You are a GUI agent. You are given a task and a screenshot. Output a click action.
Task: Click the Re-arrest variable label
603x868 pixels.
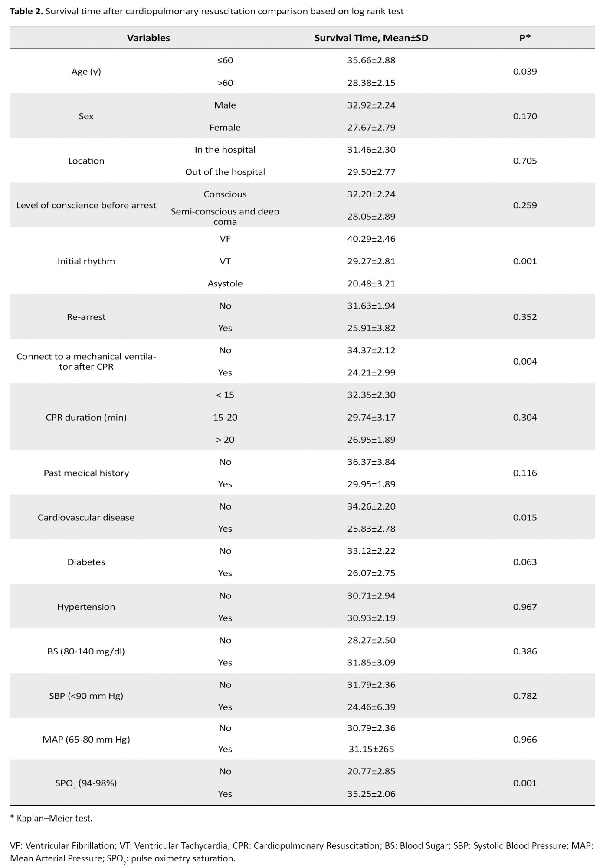(x=86, y=317)
